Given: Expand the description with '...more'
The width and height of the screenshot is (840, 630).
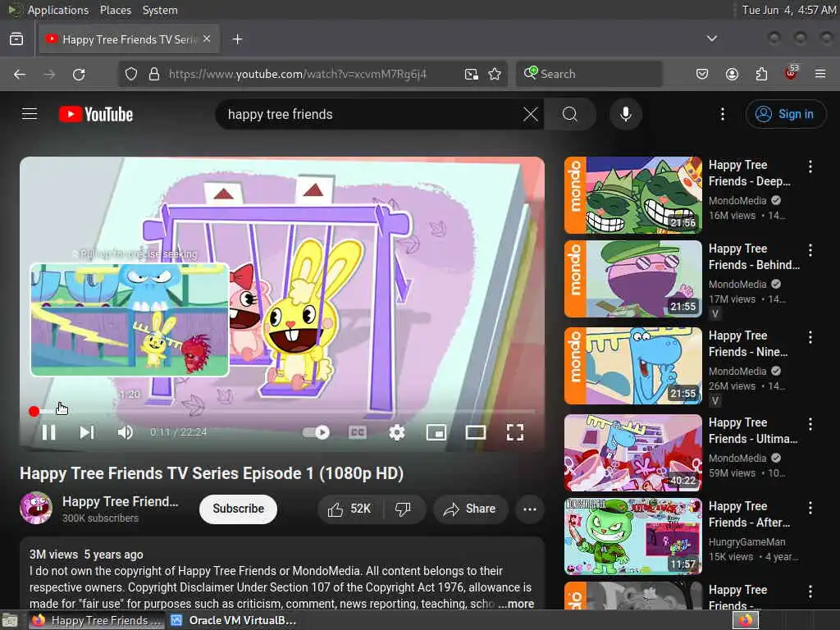Looking at the screenshot, I should click(x=516, y=604).
